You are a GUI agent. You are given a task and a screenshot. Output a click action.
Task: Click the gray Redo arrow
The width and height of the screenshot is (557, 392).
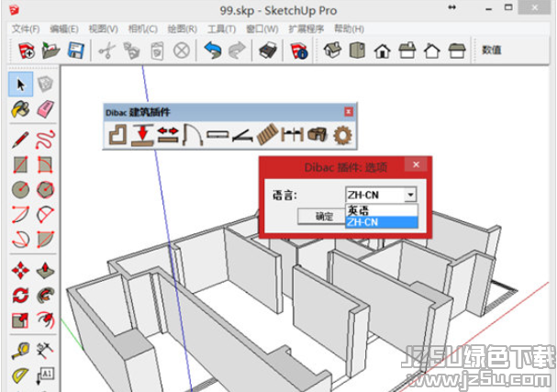pos(237,50)
